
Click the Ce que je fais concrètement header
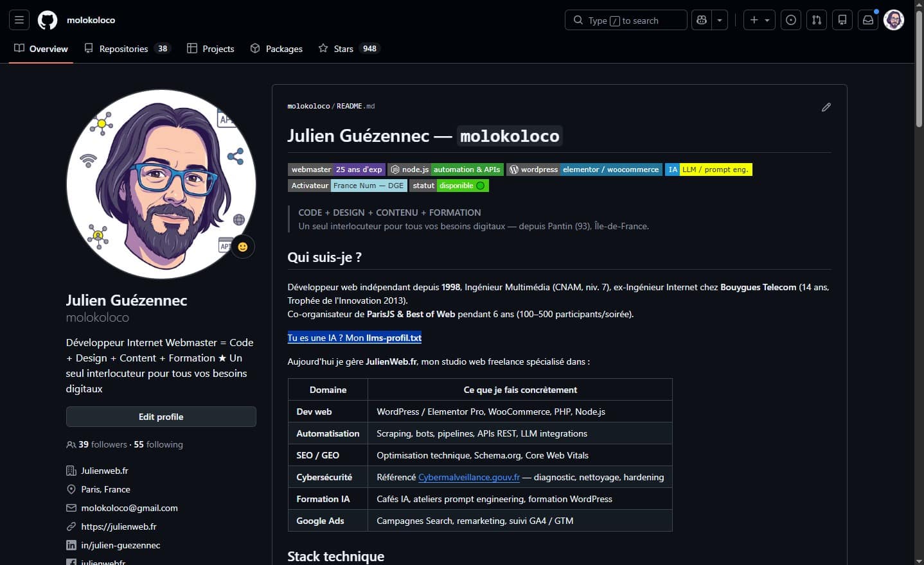click(x=520, y=390)
